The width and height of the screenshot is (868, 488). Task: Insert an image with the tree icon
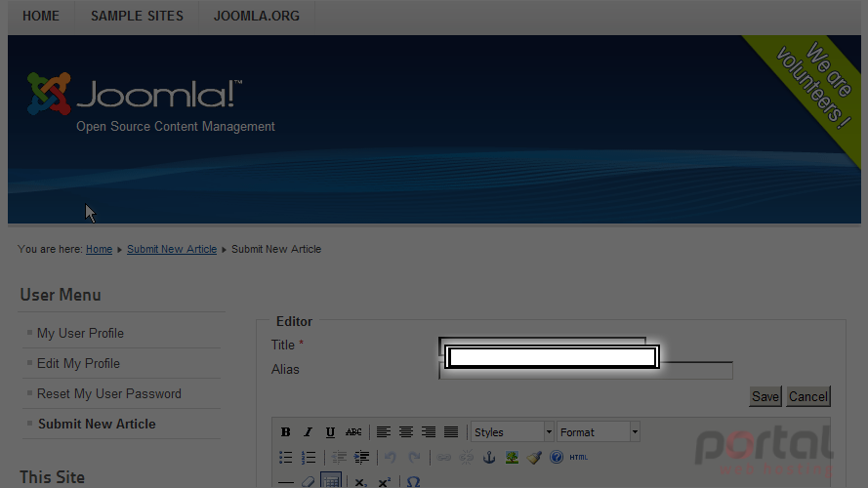(x=512, y=457)
